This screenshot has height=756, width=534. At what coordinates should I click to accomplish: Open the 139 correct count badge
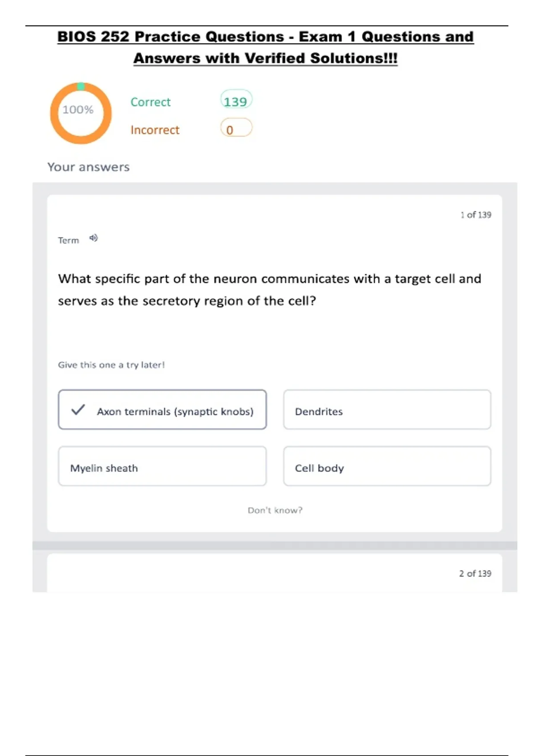click(x=236, y=101)
